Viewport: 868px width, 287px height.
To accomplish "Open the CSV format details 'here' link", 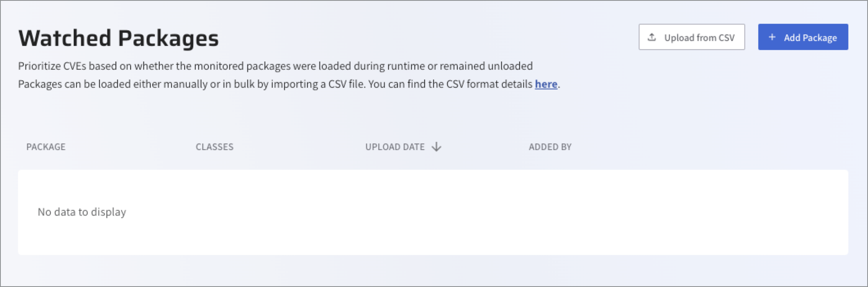I will point(546,84).
